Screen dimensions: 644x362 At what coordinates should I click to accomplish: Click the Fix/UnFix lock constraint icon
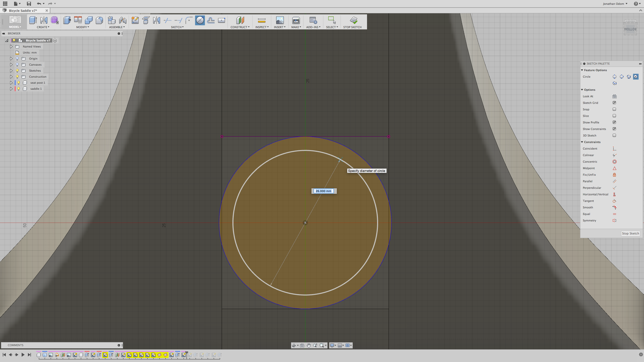[x=614, y=175]
